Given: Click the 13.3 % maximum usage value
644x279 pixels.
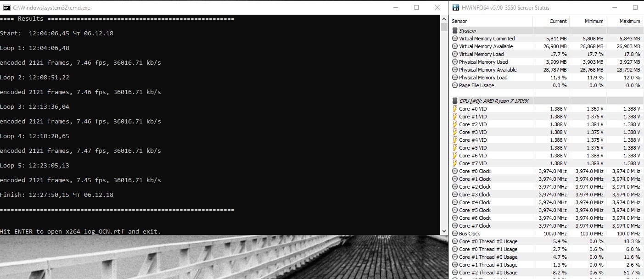Looking at the screenshot, I should click(x=632, y=241).
